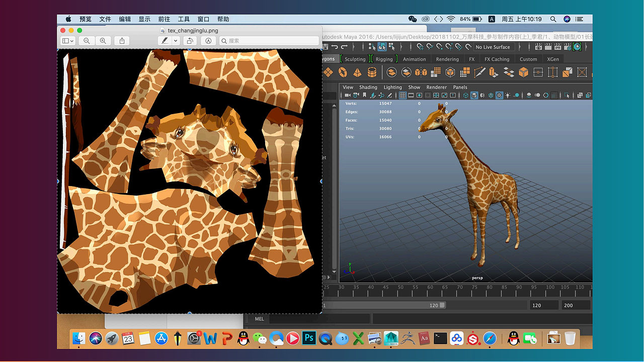
Task: Open Preview sidebar view menu
Action: [x=67, y=41]
